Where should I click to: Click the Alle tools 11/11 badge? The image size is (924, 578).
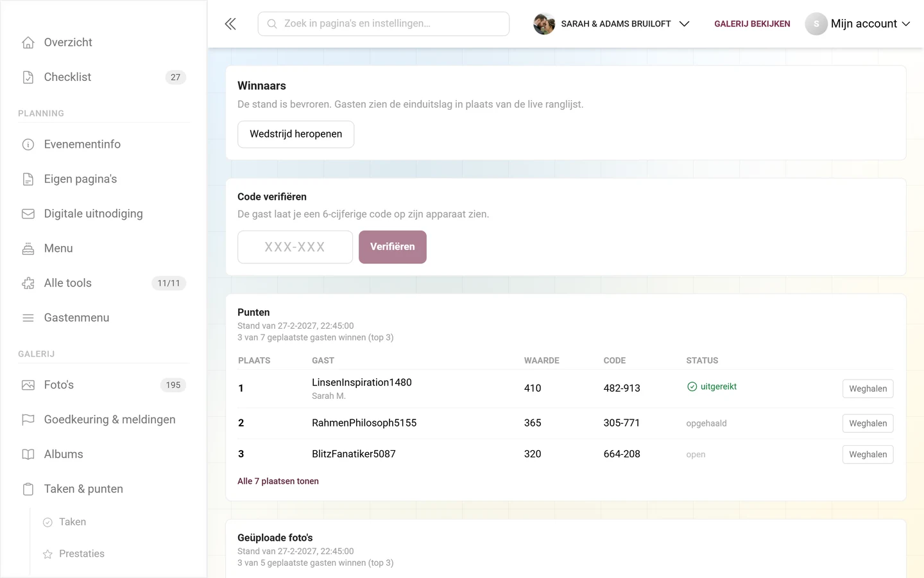pyautogui.click(x=169, y=283)
